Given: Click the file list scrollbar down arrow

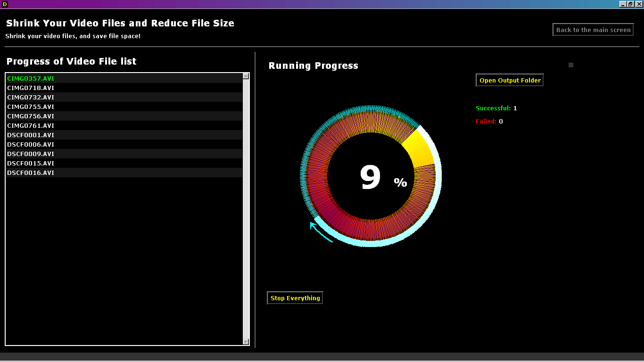Looking at the screenshot, I should 246,342.
